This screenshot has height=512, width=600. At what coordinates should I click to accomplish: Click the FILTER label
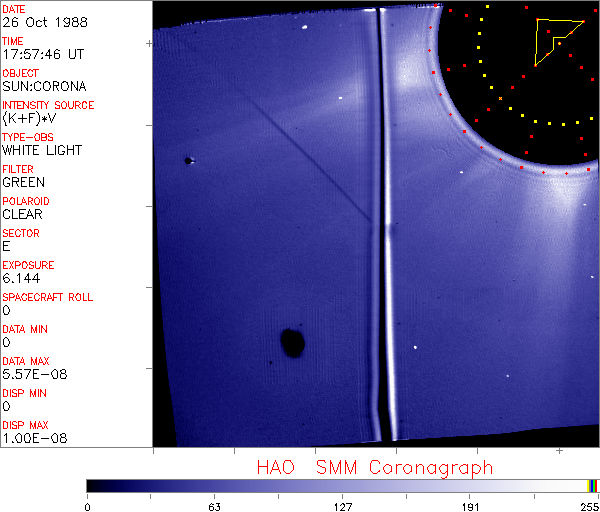coord(18,170)
